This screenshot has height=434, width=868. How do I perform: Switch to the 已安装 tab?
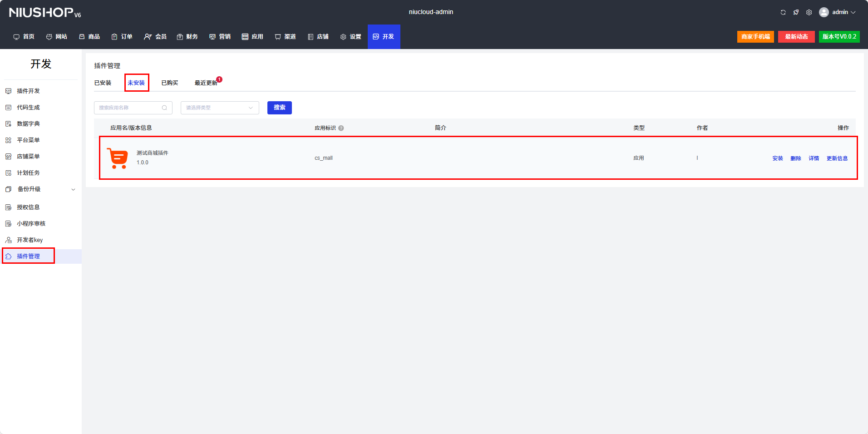(103, 83)
